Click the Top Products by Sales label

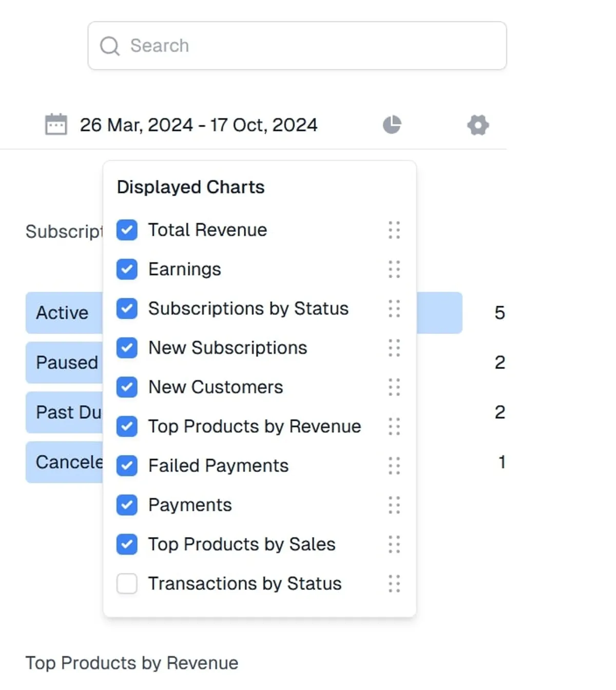[242, 544]
